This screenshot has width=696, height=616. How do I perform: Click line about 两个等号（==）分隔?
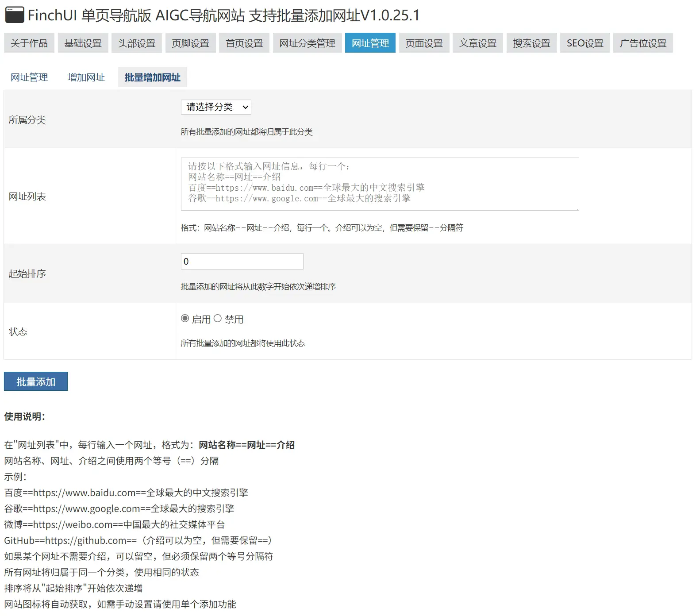click(x=112, y=461)
